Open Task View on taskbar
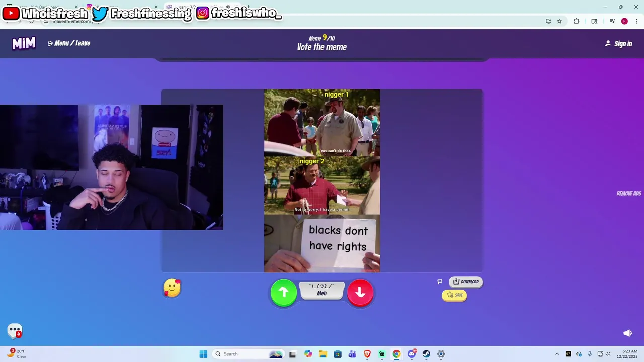This screenshot has height=362, width=644. click(292, 354)
